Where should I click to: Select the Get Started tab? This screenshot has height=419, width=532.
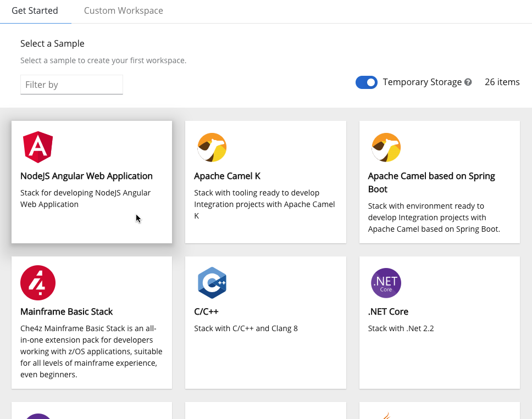coord(35,11)
